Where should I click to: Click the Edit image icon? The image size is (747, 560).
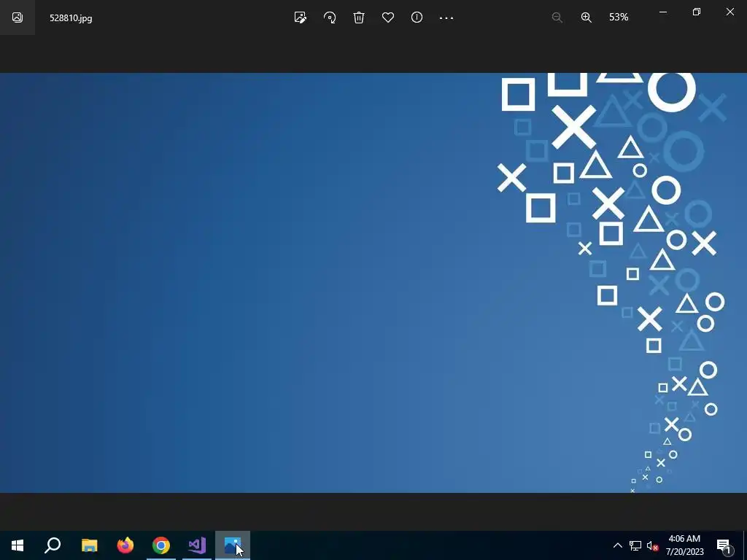(x=300, y=17)
